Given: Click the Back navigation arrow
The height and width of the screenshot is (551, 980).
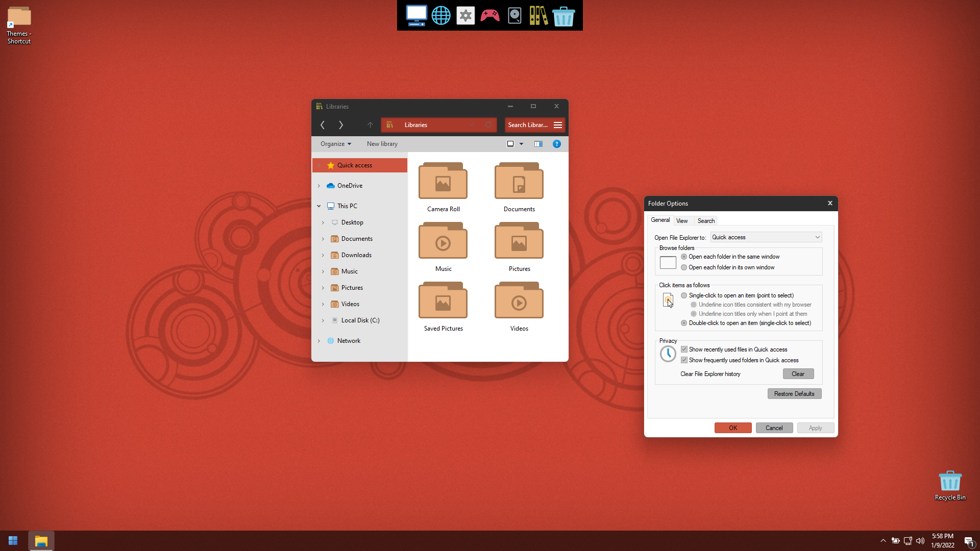Looking at the screenshot, I should coord(323,125).
